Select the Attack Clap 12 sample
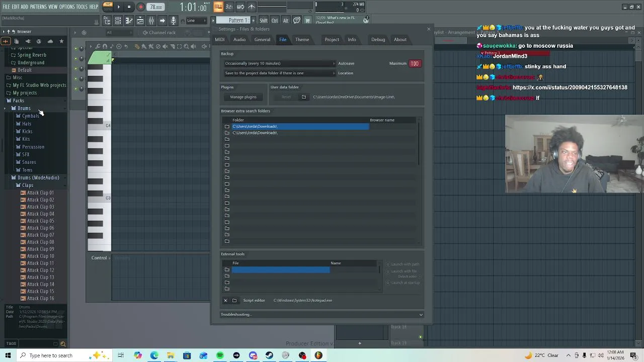The width and height of the screenshot is (644, 362). 40,270
